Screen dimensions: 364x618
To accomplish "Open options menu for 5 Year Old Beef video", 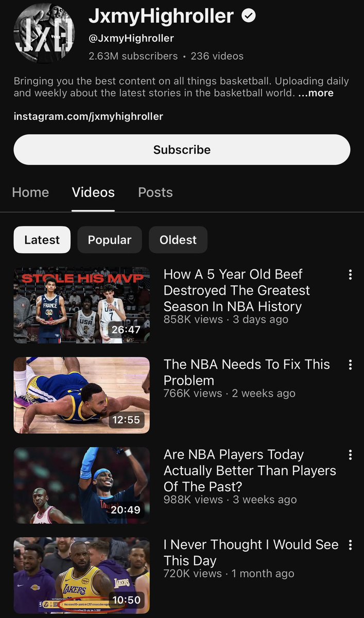I will click(350, 274).
